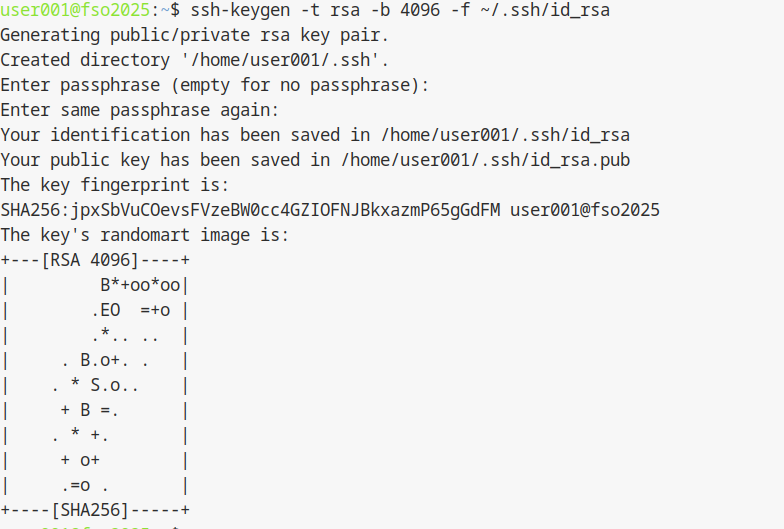The image size is (784, 529).
Task: Click user001@fso2025 after the fingerprint hash
Action: tap(585, 210)
